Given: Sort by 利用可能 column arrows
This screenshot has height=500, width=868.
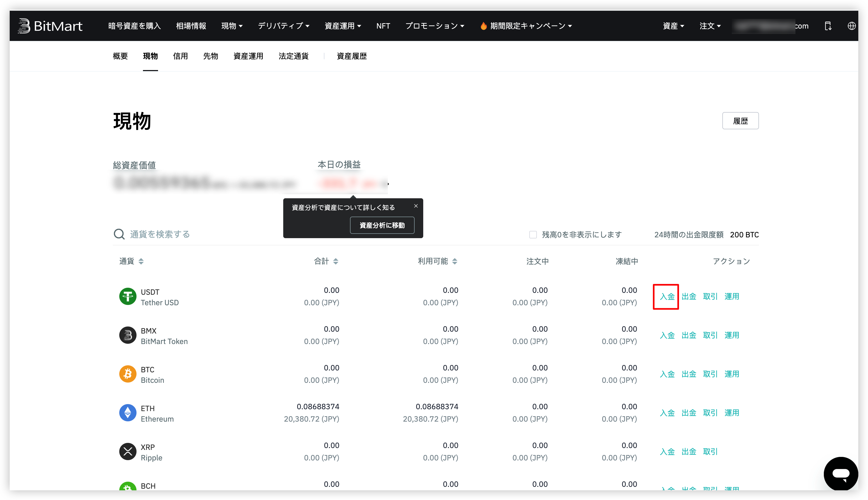Looking at the screenshot, I should click(454, 261).
